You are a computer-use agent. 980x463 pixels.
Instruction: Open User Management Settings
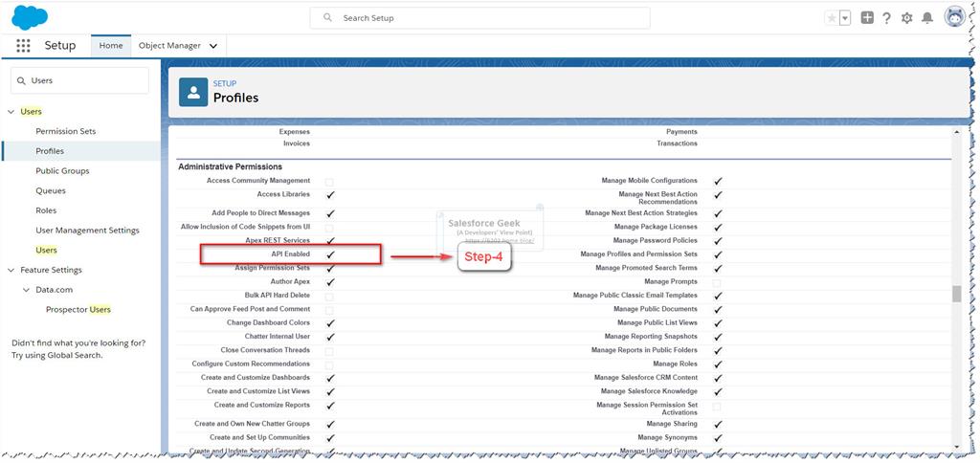tap(87, 231)
